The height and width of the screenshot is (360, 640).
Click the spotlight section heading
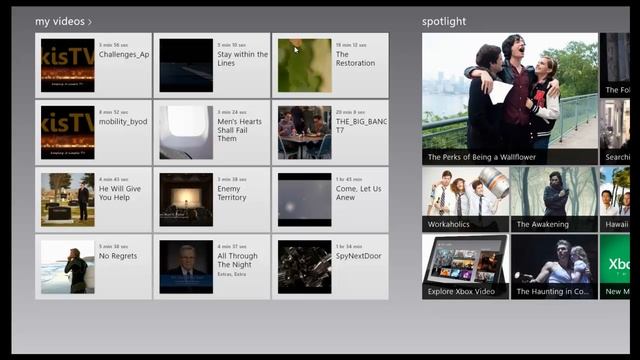pyautogui.click(x=444, y=22)
